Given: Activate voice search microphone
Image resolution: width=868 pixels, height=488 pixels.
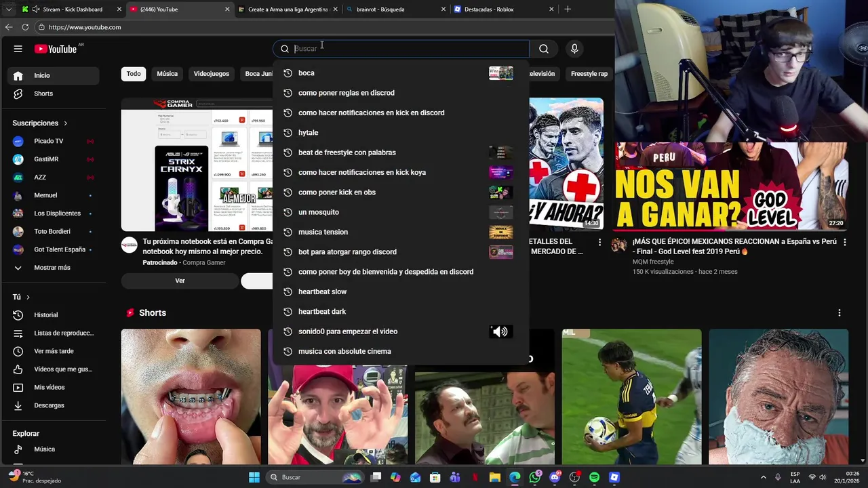Looking at the screenshot, I should (574, 49).
